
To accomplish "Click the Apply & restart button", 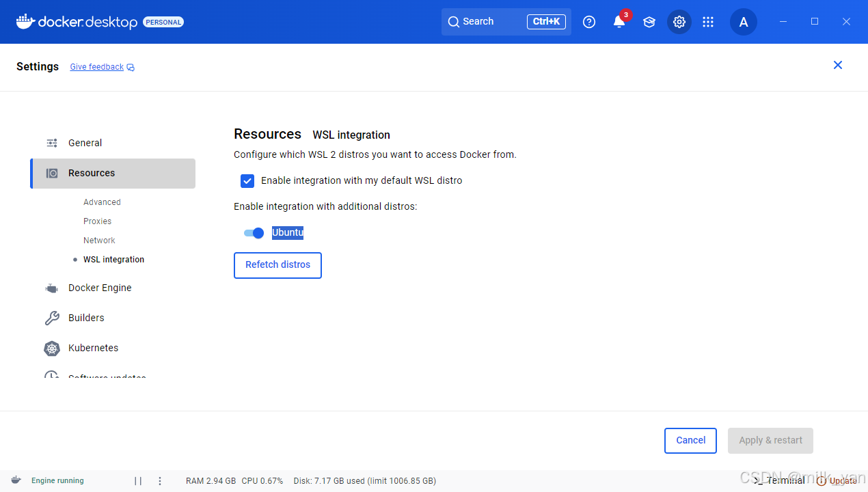I will pos(770,441).
